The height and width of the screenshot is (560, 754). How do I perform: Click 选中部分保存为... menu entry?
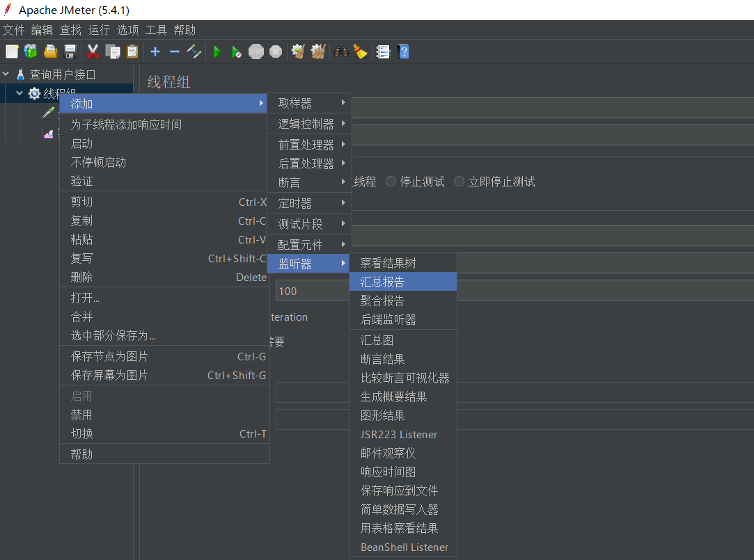point(164,335)
